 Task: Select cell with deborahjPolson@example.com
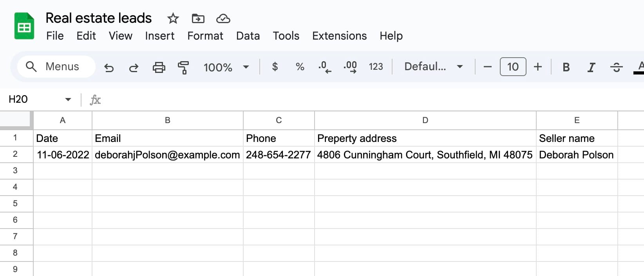pyautogui.click(x=167, y=155)
